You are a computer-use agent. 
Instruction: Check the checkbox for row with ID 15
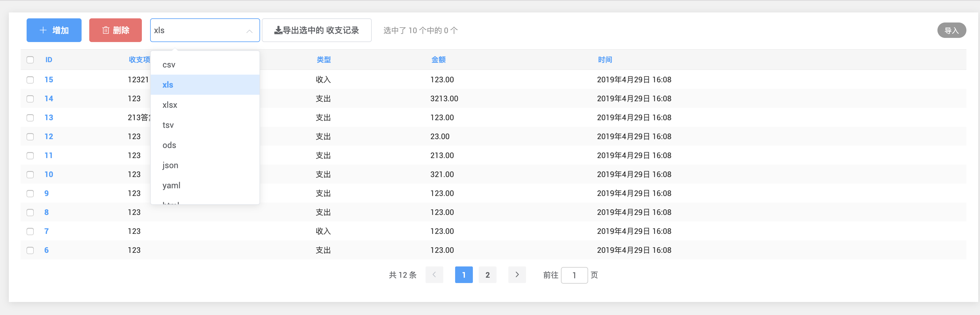pos(30,80)
